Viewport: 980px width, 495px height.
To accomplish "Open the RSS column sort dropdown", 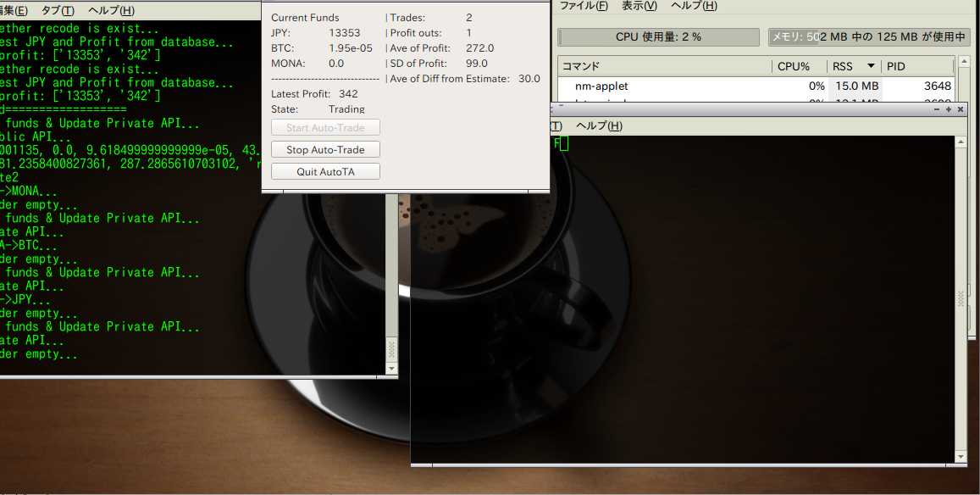I will 872,65.
